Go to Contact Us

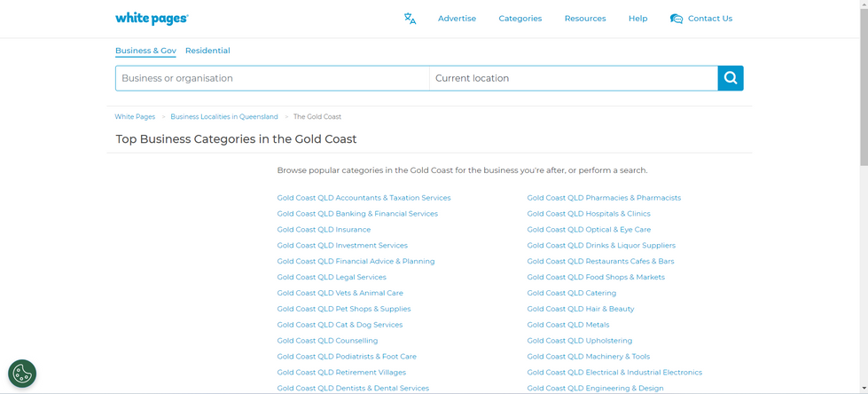(x=709, y=19)
